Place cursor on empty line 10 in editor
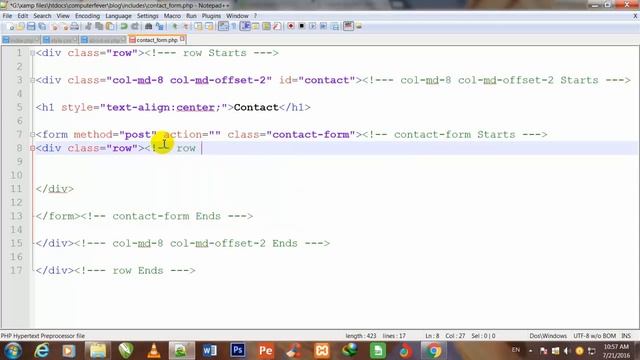This screenshot has width=640, height=360. 335,175
